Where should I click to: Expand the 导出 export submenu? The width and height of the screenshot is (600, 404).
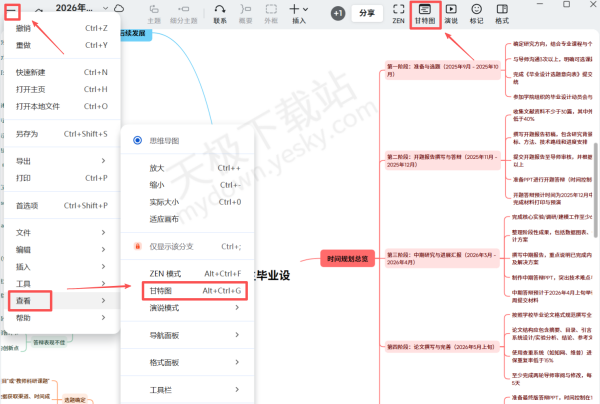pyautogui.click(x=60, y=160)
